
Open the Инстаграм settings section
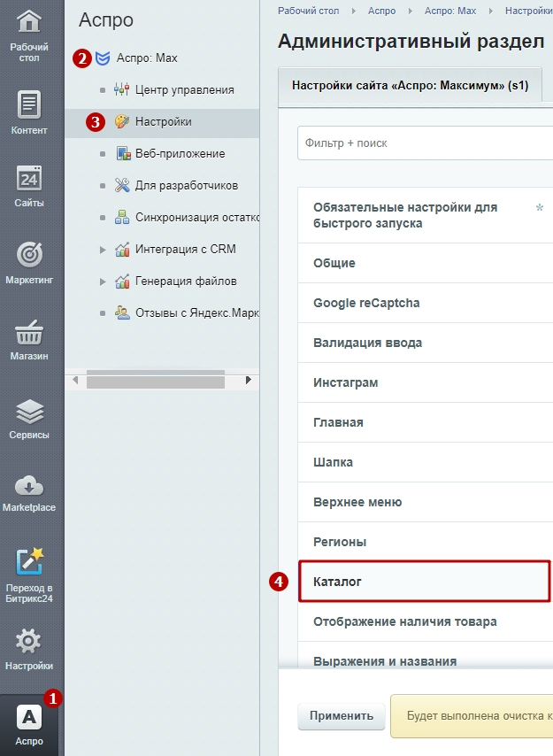[x=426, y=382]
